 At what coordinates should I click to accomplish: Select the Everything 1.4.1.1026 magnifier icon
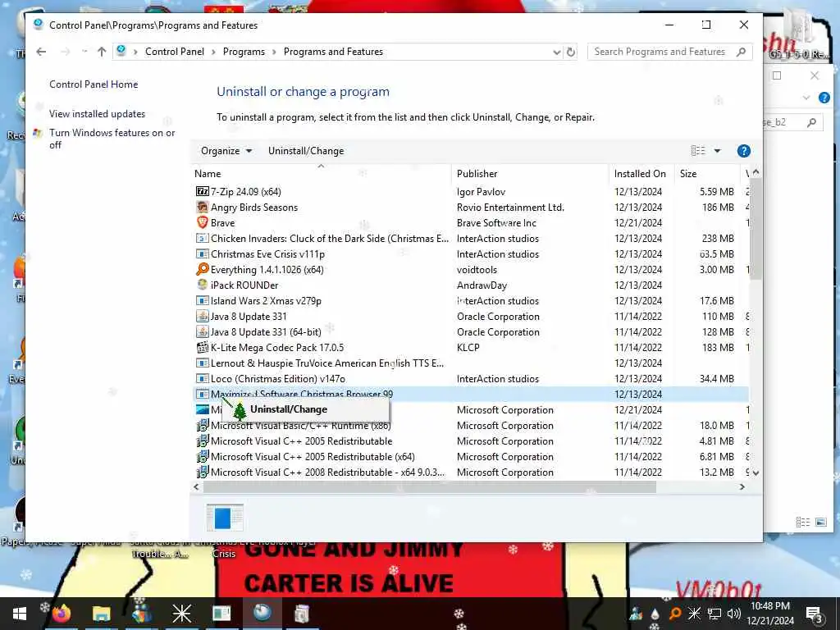click(202, 269)
